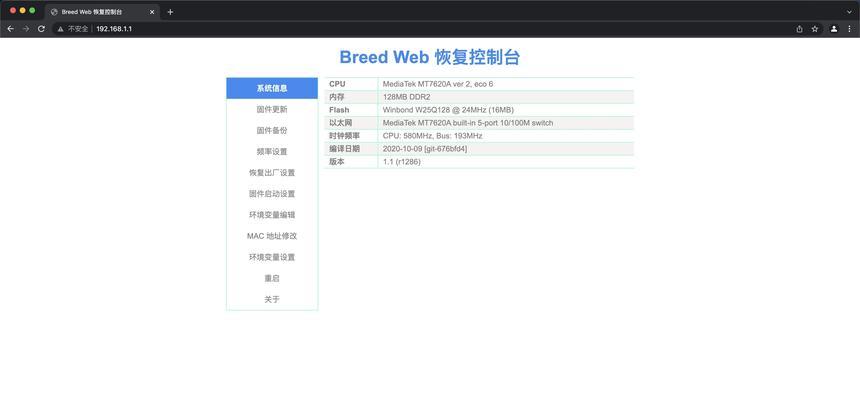The image size is (860, 400).
Task: Go to 频率设置
Action: (272, 151)
